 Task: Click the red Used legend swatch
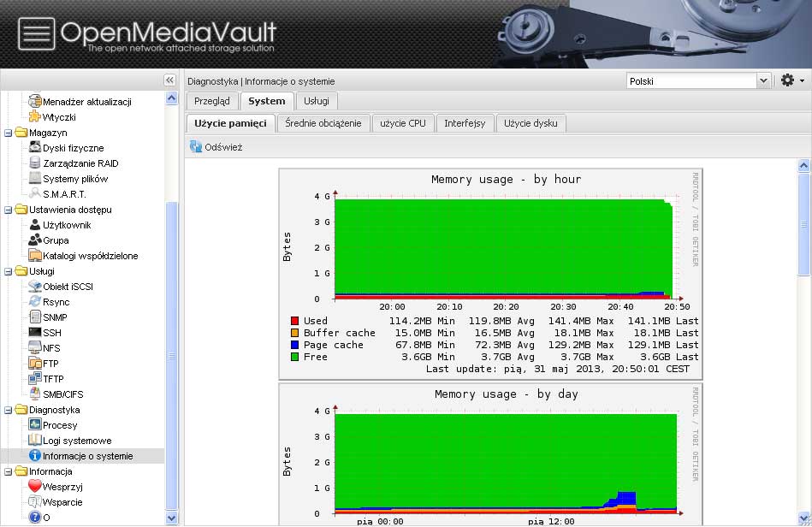(x=294, y=321)
